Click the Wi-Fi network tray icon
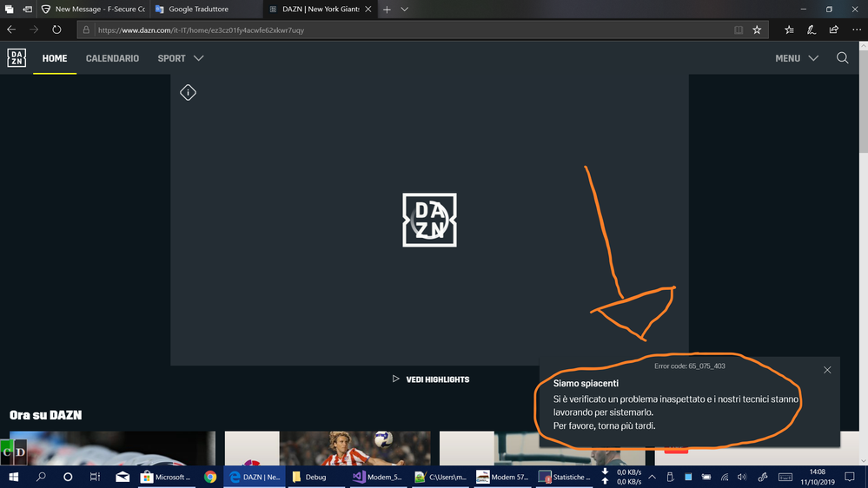Screen dimensions: 868x488 (x=724, y=477)
